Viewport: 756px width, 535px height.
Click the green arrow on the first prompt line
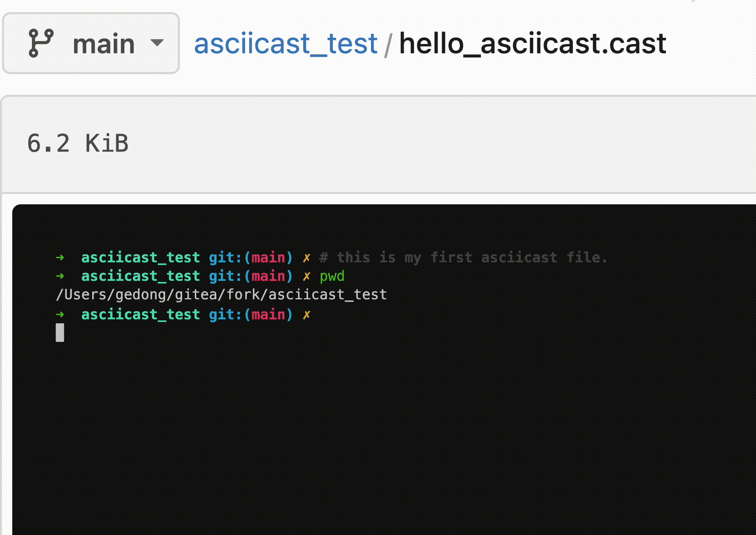click(x=60, y=258)
